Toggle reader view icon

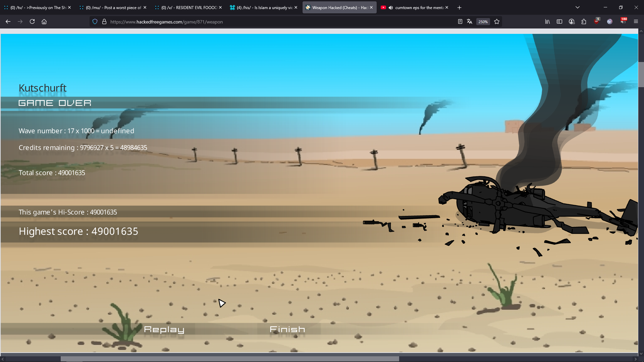click(x=460, y=22)
